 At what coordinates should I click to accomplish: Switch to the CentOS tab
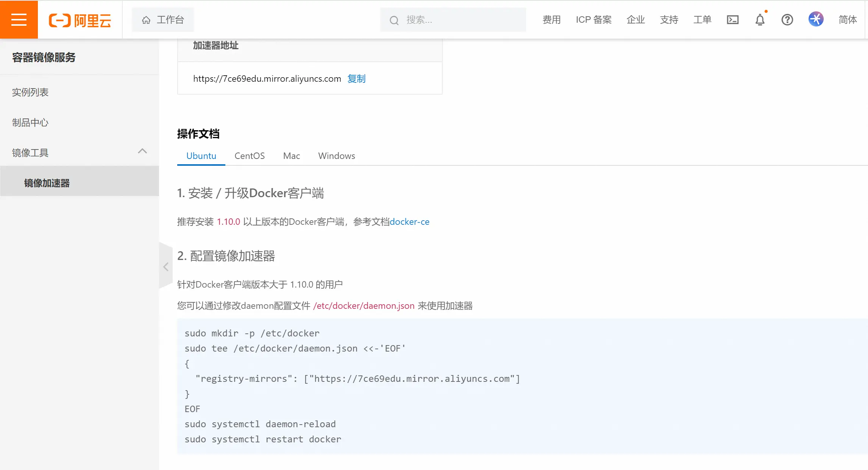pos(250,156)
